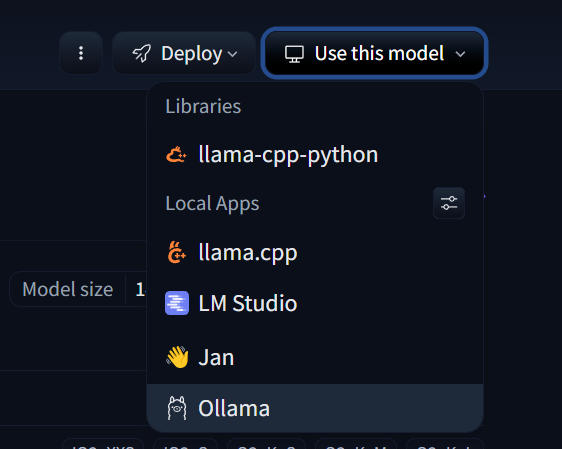
Task: Choose Ollama local app
Action: tap(315, 408)
